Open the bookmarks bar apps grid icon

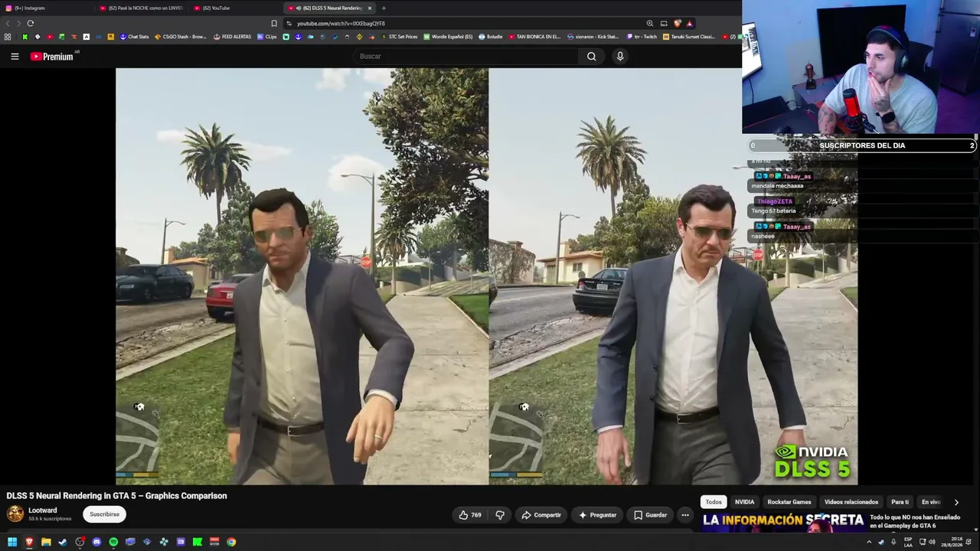8,37
